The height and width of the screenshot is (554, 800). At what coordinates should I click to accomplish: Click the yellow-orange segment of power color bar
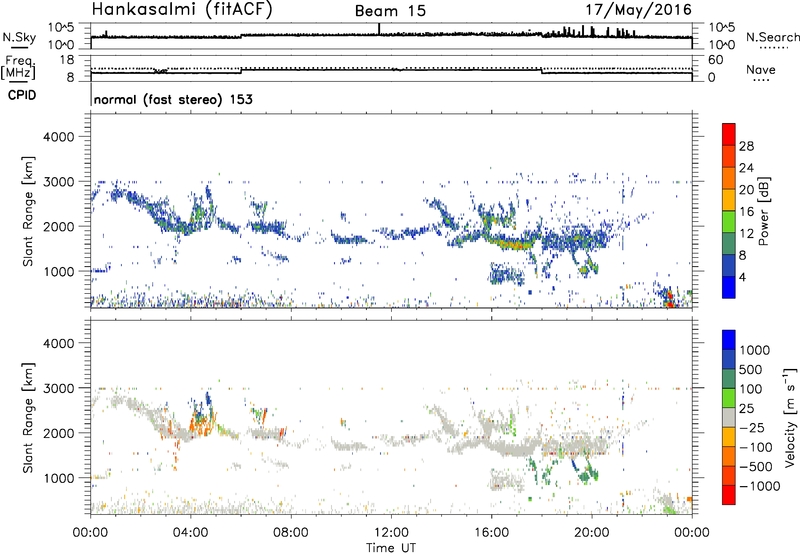coord(729,200)
